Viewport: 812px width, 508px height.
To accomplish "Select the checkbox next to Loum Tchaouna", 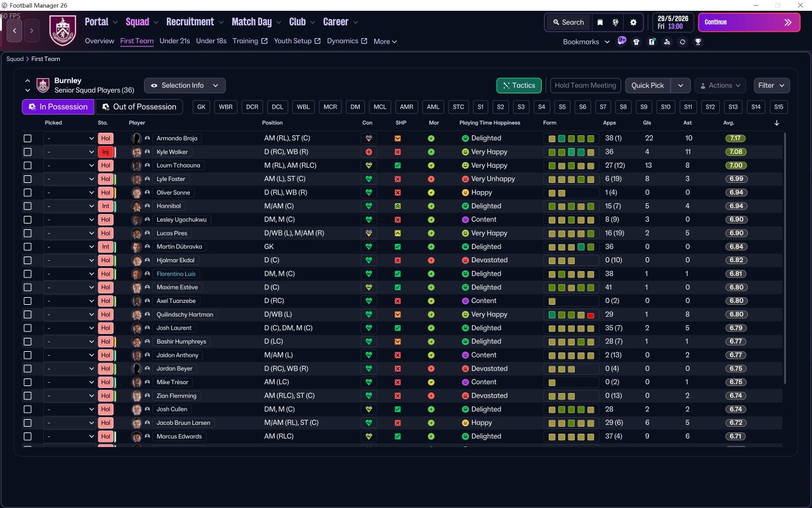I will pyautogui.click(x=27, y=166).
